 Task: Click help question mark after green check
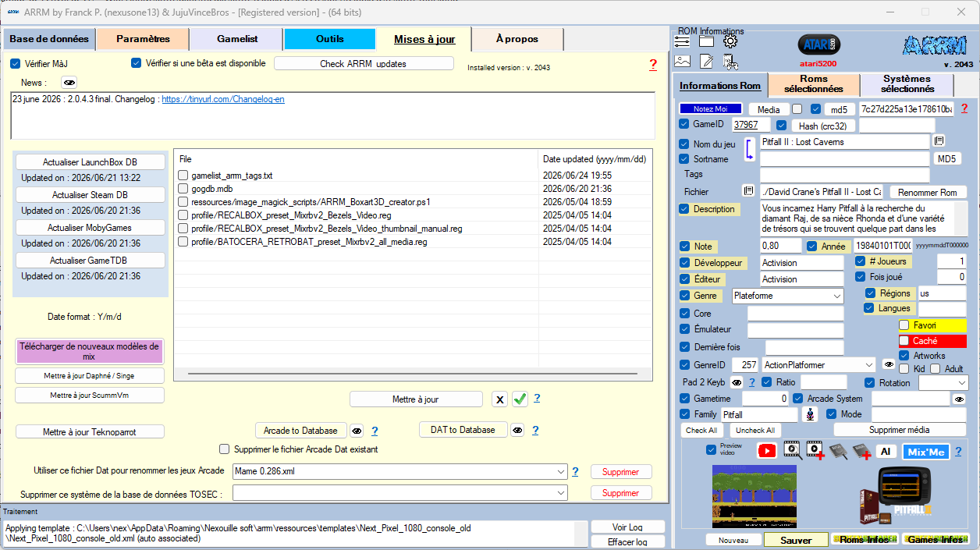537,399
